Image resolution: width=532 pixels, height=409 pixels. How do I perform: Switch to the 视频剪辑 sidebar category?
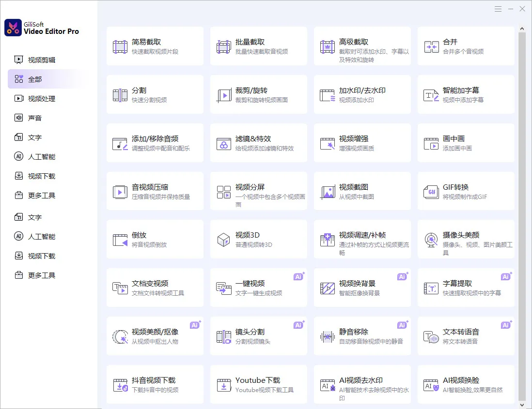(x=41, y=60)
